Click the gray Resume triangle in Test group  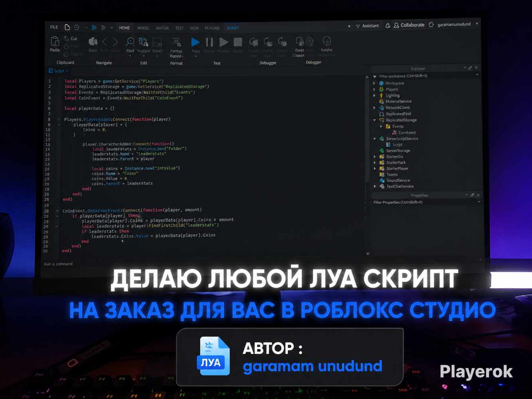[224, 42]
